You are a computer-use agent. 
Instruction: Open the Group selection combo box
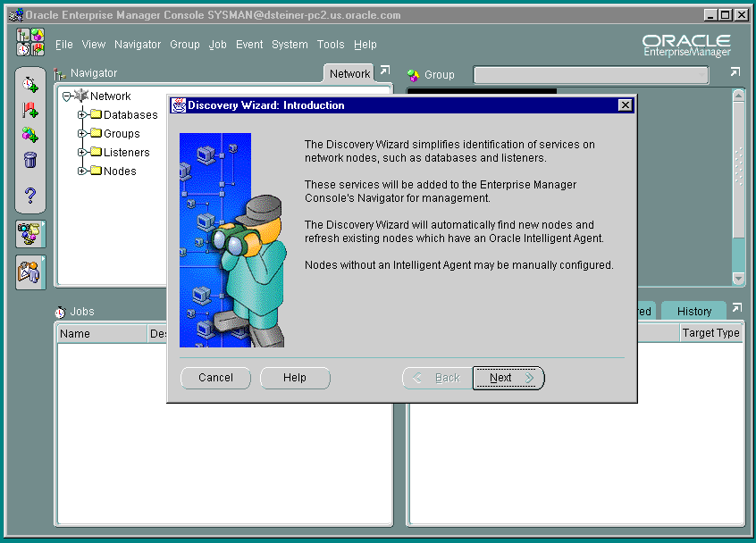click(x=591, y=75)
